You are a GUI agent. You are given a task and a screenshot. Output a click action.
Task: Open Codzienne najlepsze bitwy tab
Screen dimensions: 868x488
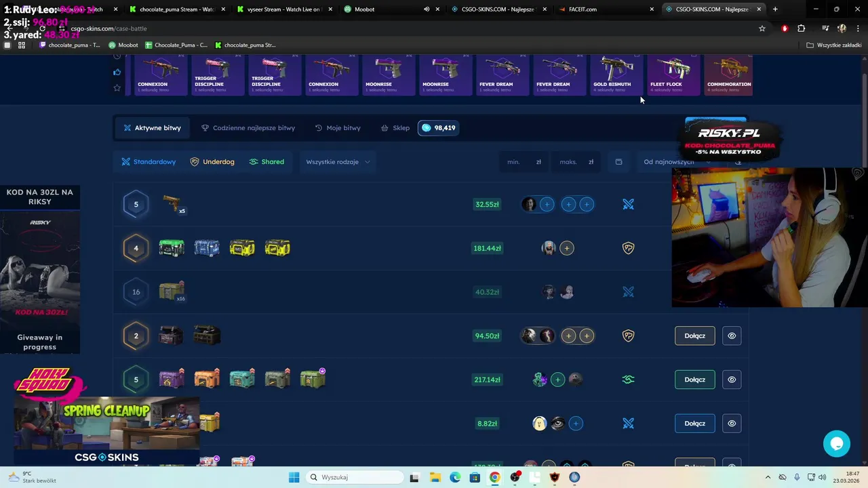(248, 127)
